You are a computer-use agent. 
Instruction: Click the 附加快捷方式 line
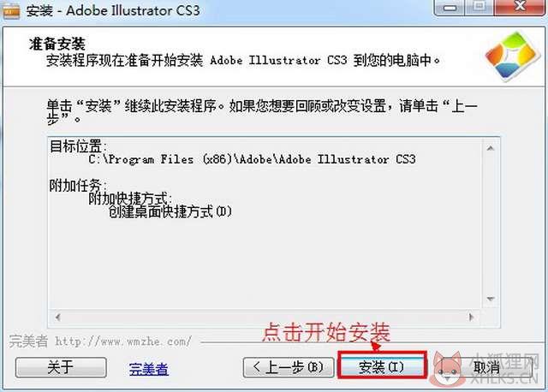click(130, 199)
